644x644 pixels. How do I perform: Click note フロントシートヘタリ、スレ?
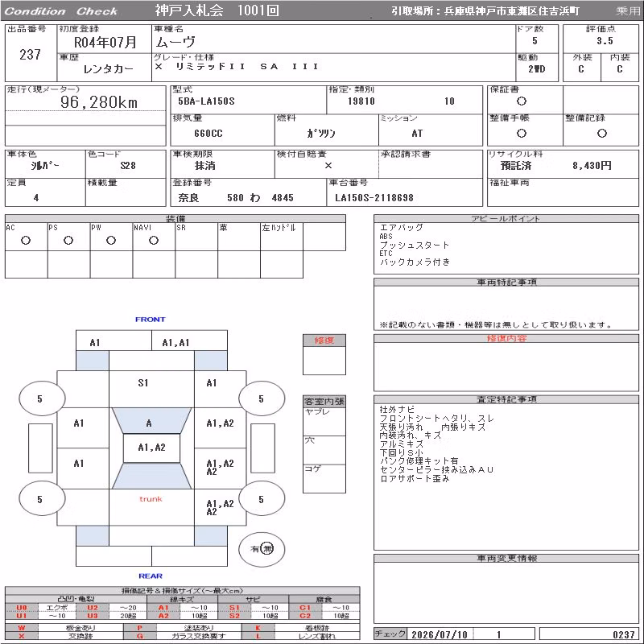tap(436, 418)
